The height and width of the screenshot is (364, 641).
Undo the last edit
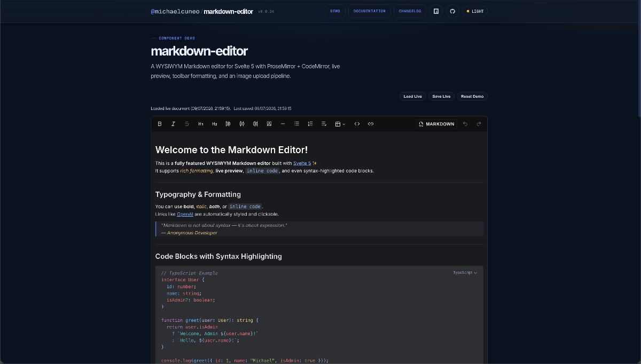pos(465,124)
